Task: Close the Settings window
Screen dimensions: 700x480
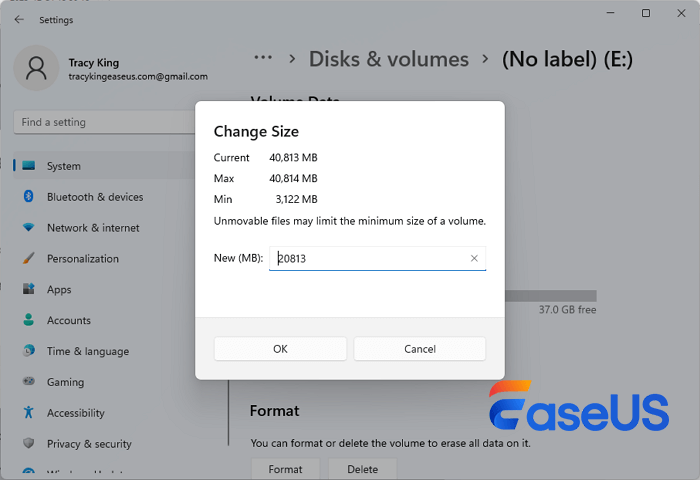Action: 681,13
